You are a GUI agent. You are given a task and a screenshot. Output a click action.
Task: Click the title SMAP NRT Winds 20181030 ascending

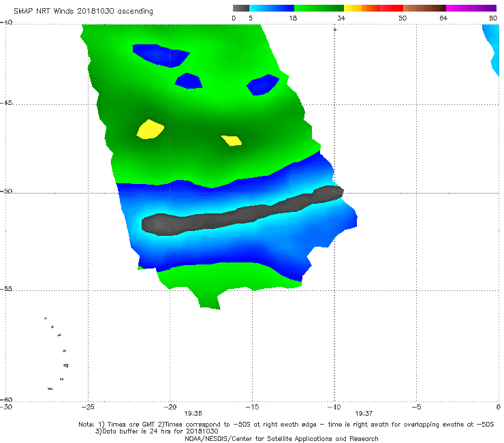[83, 11]
